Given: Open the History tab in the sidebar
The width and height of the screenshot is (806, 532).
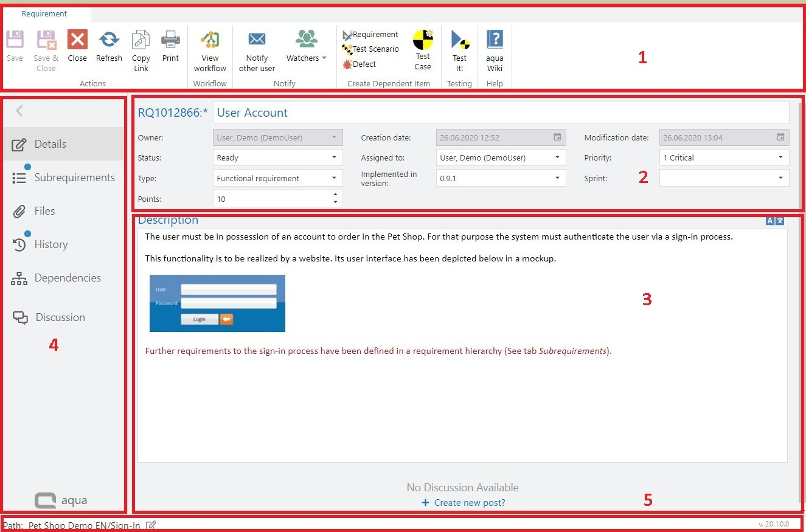Looking at the screenshot, I should point(50,244).
